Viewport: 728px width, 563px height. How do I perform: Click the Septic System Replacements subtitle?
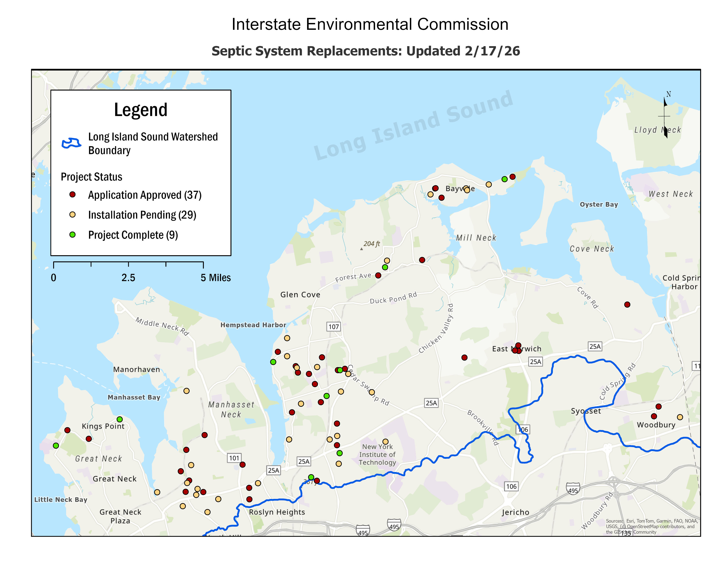click(366, 51)
